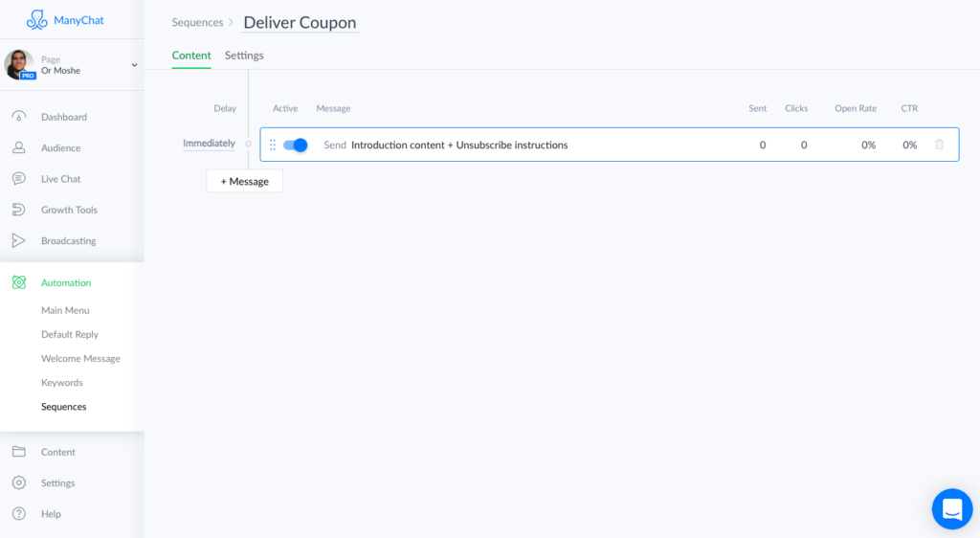Screen dimensions: 980x538
Task: Click the Live Chat bubble icon
Action: [19, 179]
